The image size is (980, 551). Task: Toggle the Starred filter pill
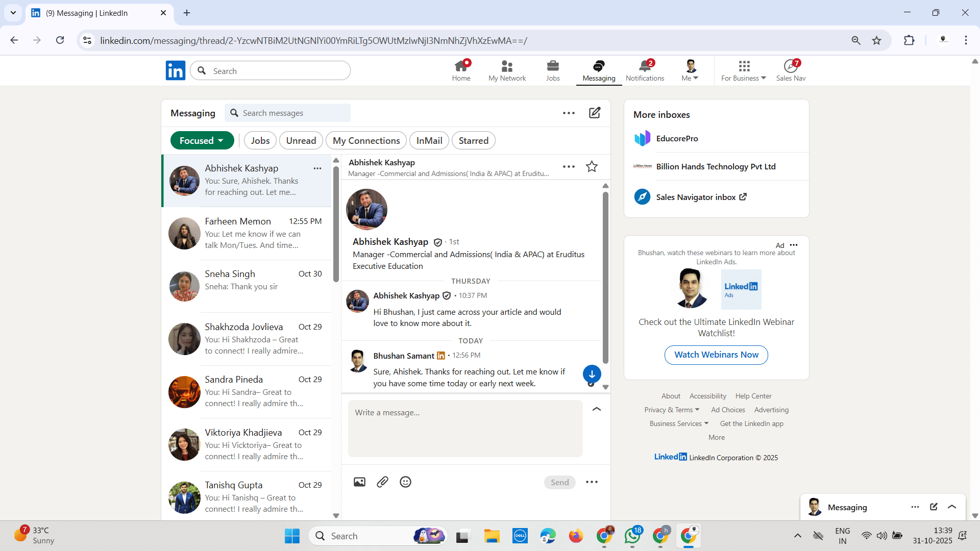473,140
